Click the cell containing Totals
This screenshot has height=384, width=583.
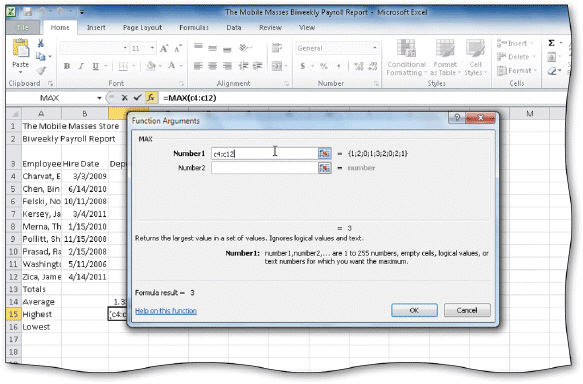41,289
